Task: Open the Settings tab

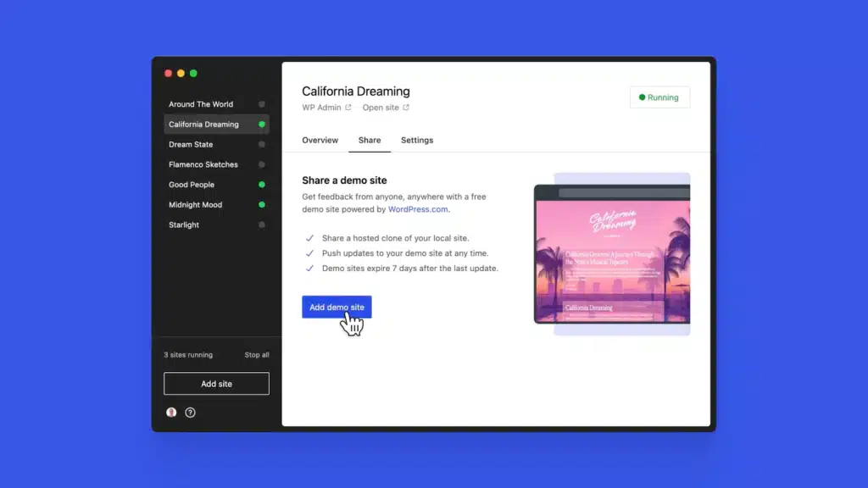Action: pos(417,141)
